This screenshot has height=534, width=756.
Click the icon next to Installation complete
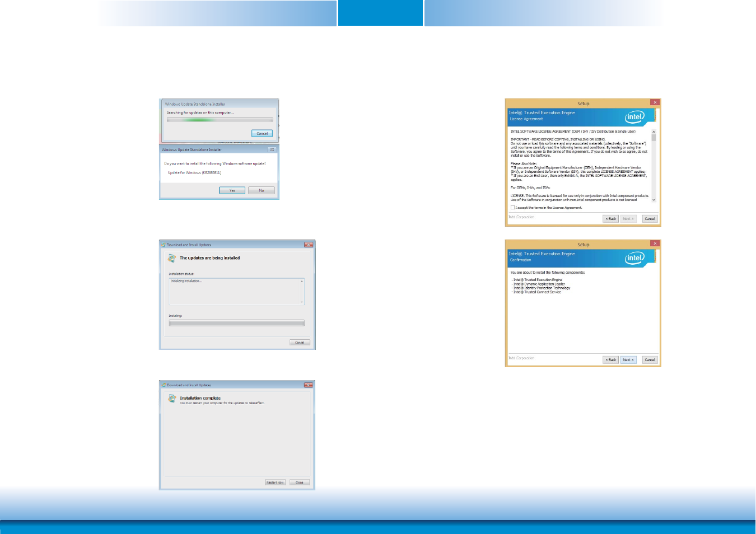pyautogui.click(x=172, y=398)
